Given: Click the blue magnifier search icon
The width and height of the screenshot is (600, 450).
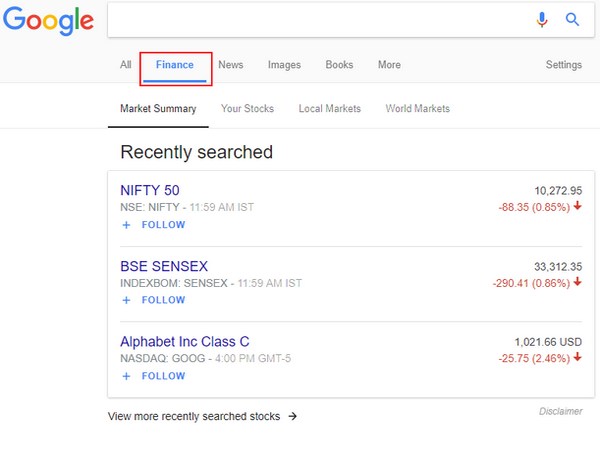Looking at the screenshot, I should [x=573, y=19].
